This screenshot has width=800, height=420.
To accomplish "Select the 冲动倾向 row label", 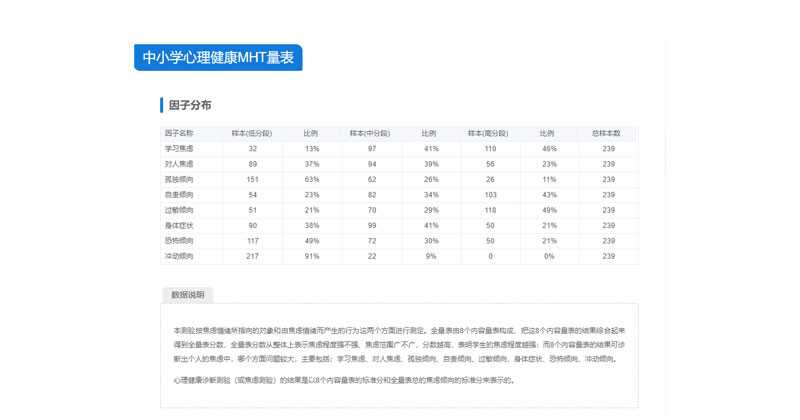I will (x=179, y=256).
